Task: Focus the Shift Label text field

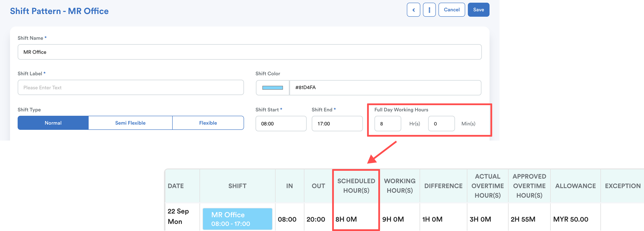Action: (x=130, y=88)
